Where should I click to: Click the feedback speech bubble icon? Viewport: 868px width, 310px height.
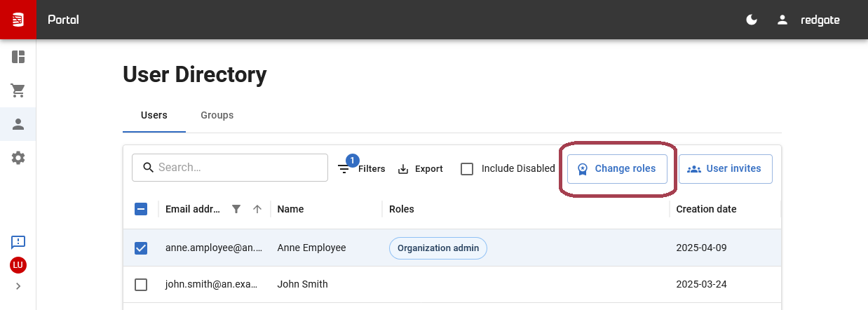point(18,242)
